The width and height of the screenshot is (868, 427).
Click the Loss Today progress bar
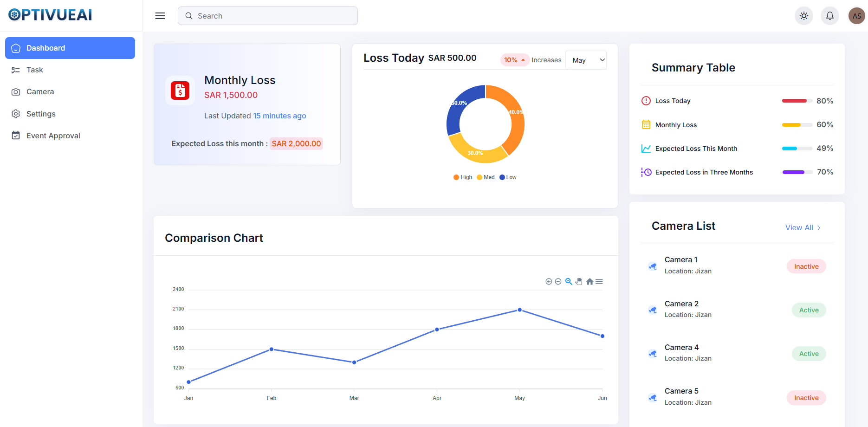(797, 101)
